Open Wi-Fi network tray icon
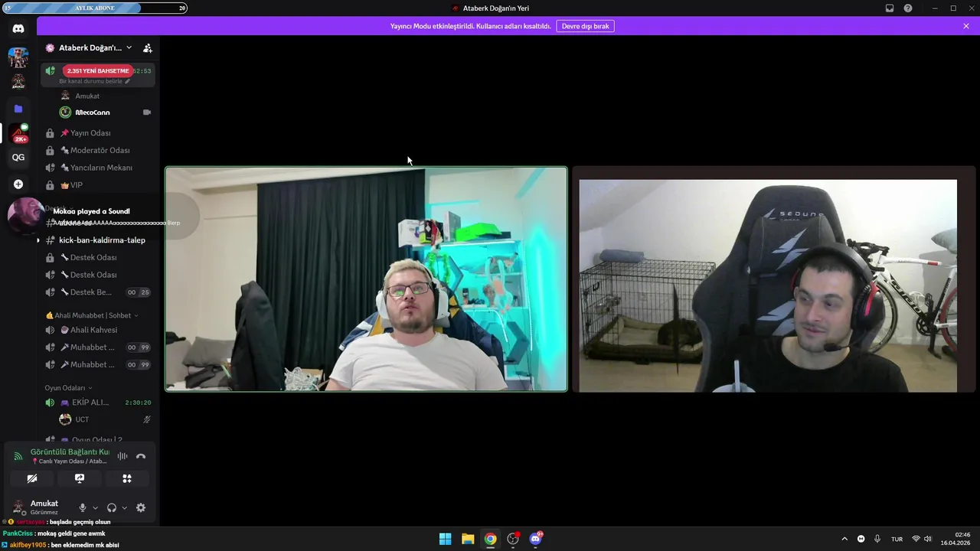 tap(916, 539)
